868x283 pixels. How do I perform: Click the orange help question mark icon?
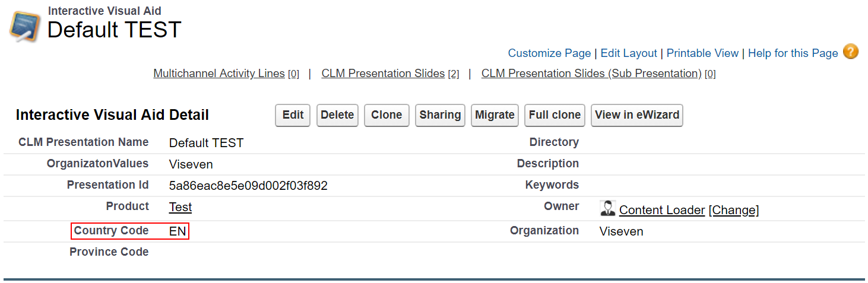pos(850,52)
